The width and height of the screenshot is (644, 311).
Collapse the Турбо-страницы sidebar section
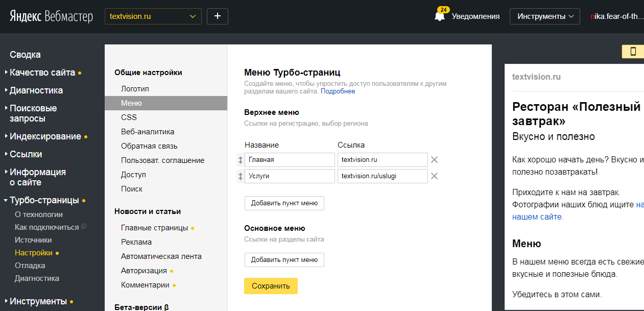(x=7, y=200)
